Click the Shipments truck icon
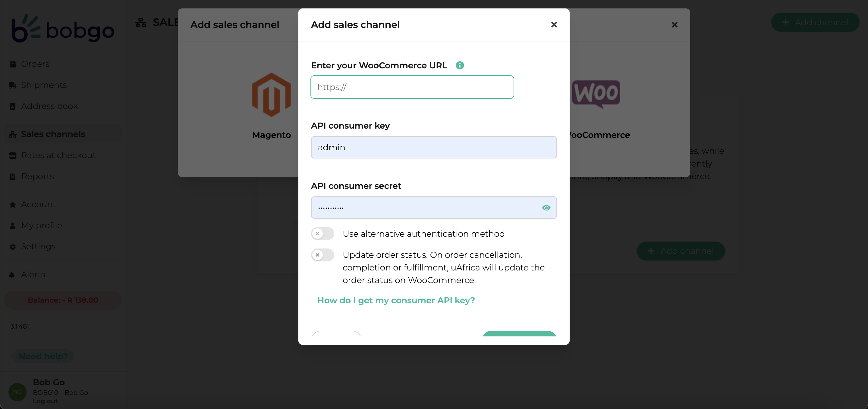Image resolution: width=868 pixels, height=409 pixels. point(13,86)
